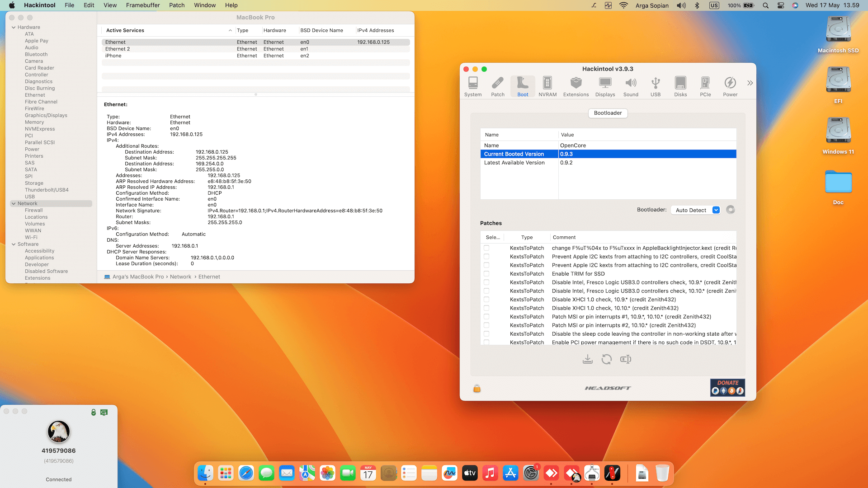Click the Donate button

point(727,387)
